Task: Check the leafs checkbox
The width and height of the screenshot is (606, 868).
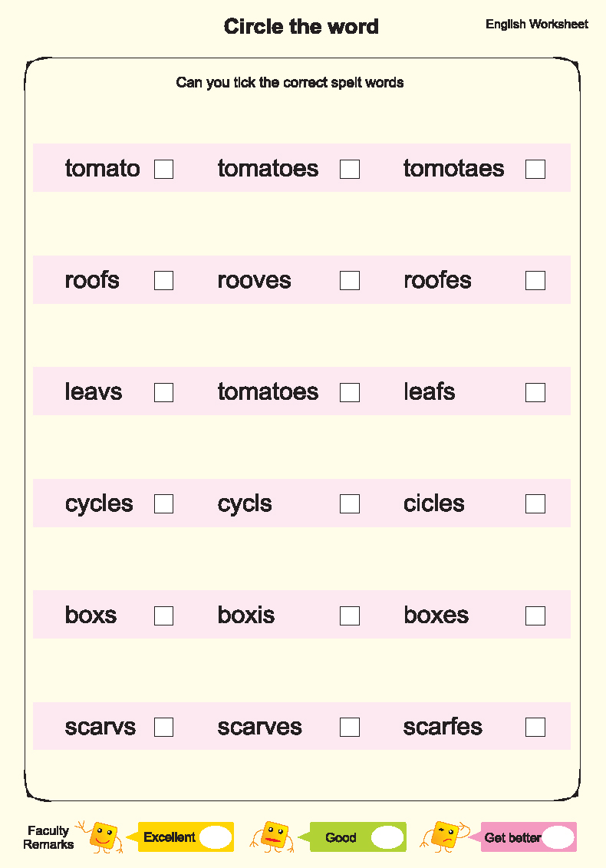Action: pos(535,392)
